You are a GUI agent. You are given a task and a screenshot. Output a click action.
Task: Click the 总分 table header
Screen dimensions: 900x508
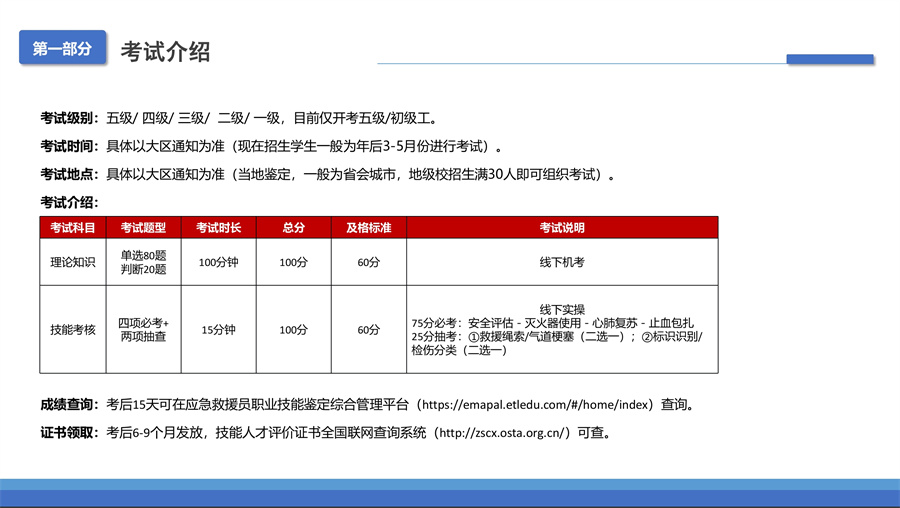click(293, 228)
